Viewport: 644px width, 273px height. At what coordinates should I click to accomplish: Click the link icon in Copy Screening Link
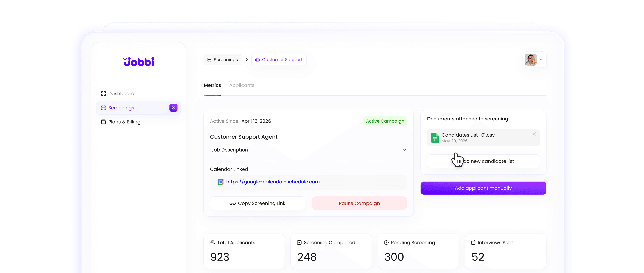pos(232,203)
